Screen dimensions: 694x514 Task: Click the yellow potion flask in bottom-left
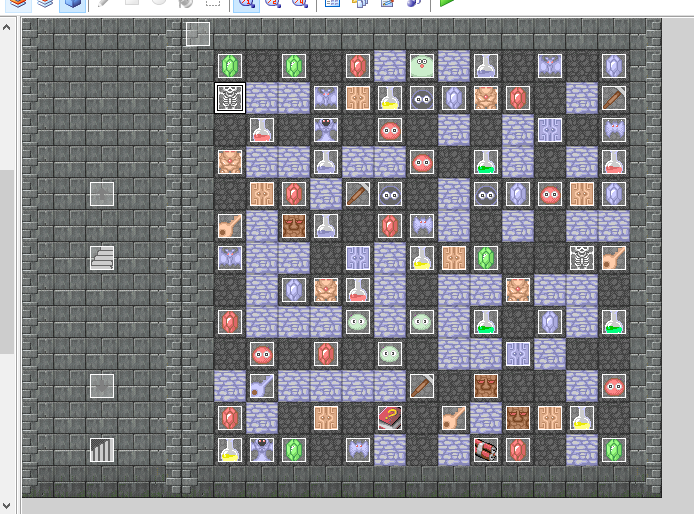(230, 449)
